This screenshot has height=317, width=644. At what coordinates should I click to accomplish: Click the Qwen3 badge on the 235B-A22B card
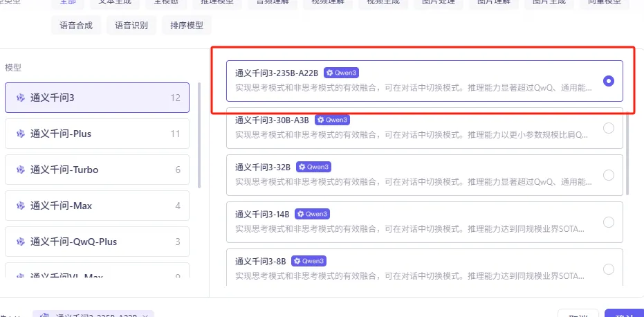coord(342,73)
